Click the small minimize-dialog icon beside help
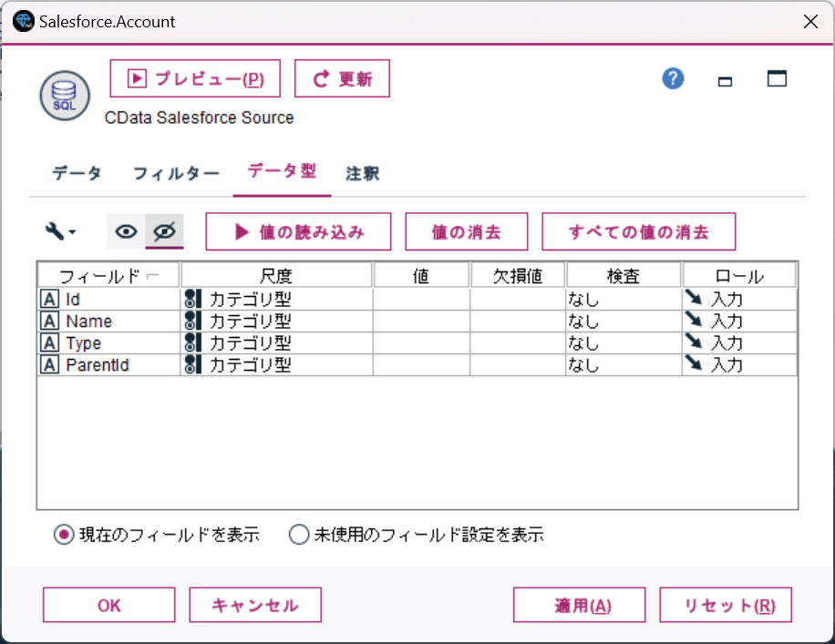Screen dimensions: 835x644 (x=726, y=81)
